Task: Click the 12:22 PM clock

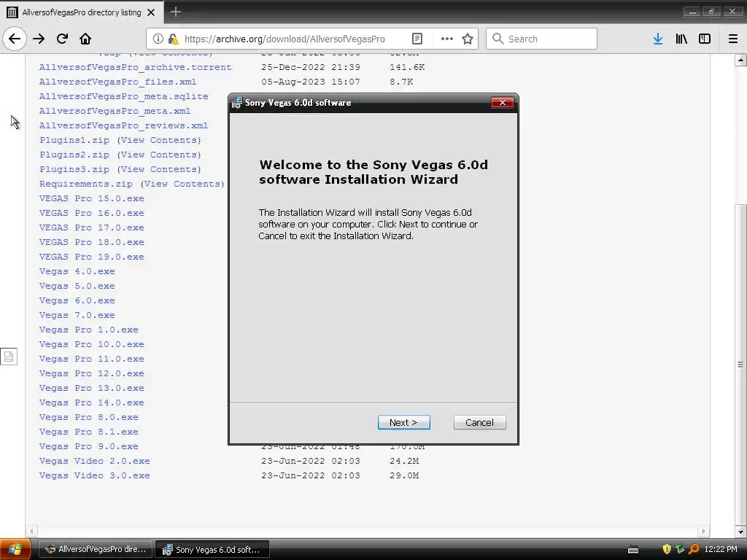Action: pyautogui.click(x=720, y=549)
